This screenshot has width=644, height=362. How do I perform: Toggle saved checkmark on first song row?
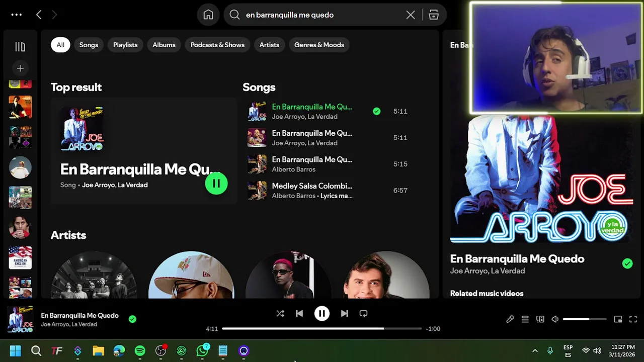tap(376, 111)
